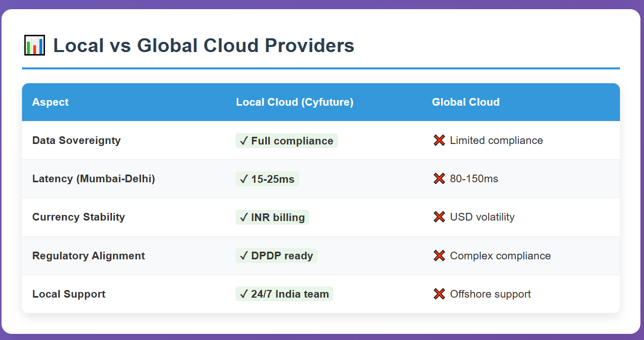This screenshot has width=644, height=340.
Task: Select the Local Support row label
Action: (x=69, y=294)
